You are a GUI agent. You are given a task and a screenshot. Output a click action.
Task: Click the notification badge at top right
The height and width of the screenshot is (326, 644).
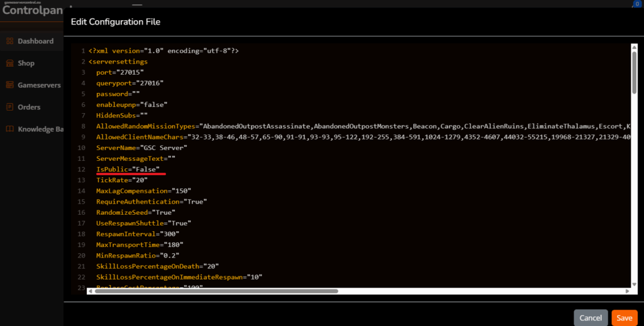(x=637, y=4)
